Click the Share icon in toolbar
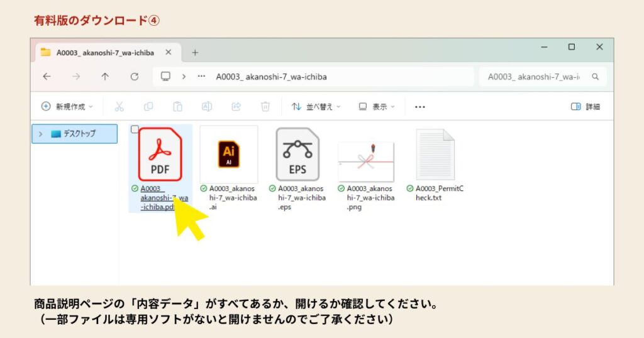 pos(236,107)
